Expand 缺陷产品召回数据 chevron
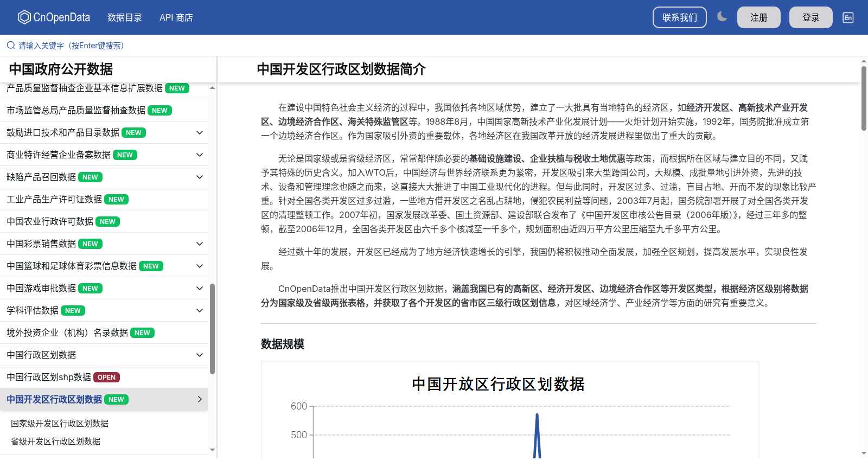This screenshot has width=868, height=467. (200, 177)
